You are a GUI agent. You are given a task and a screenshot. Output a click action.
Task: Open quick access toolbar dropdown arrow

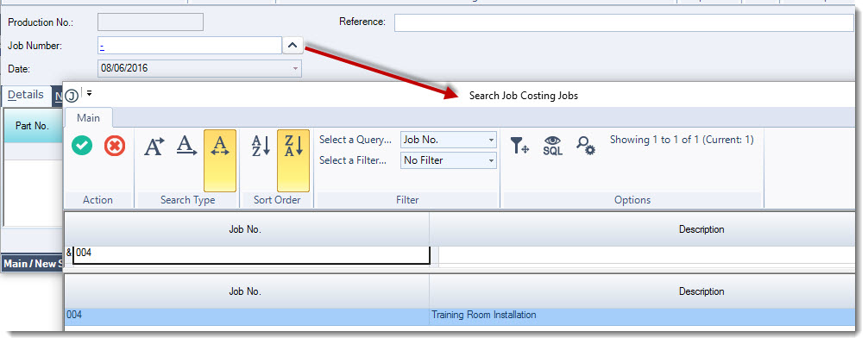(89, 93)
